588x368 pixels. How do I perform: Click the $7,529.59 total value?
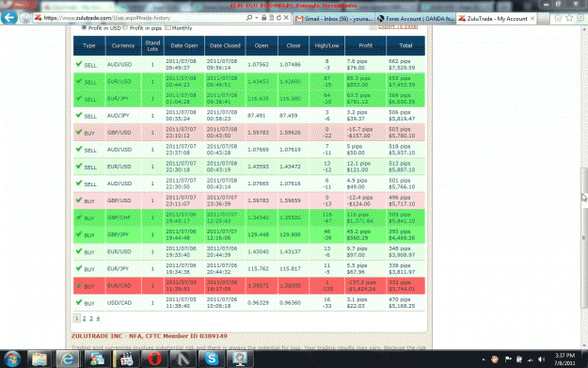tap(402, 68)
